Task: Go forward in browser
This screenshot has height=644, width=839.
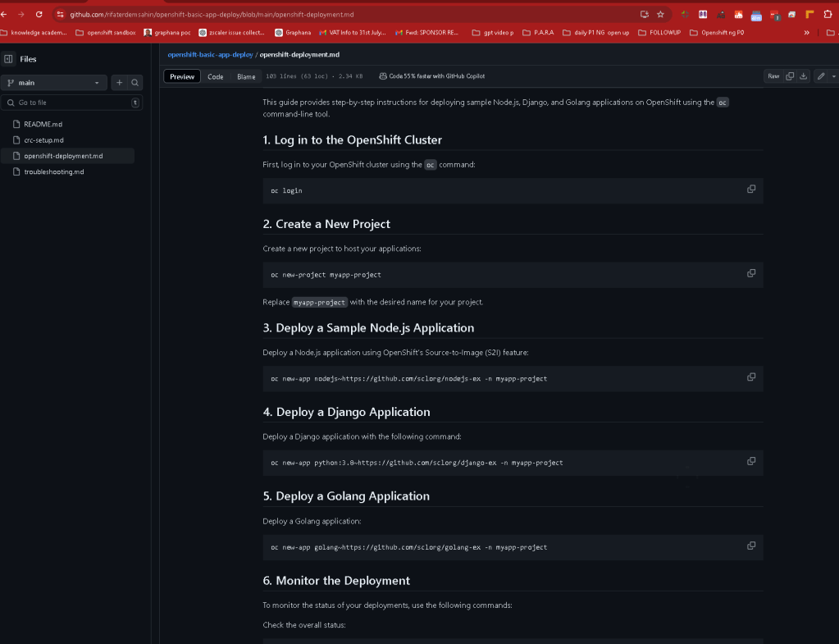Action: [21, 15]
